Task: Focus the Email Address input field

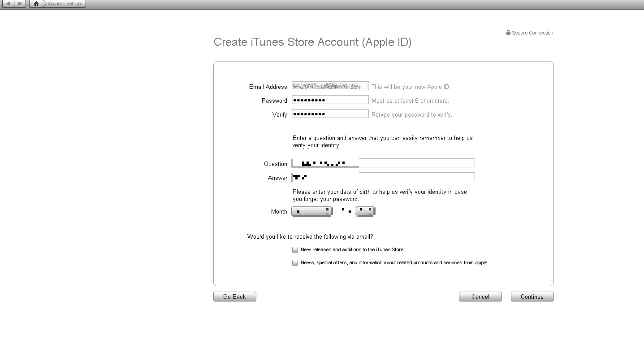Action: tap(330, 86)
